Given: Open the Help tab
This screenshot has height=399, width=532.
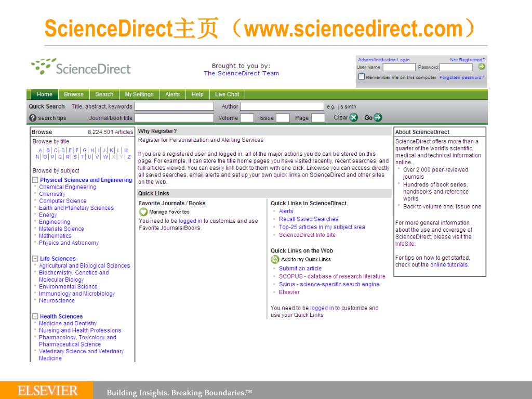Looking at the screenshot, I should click(197, 95).
